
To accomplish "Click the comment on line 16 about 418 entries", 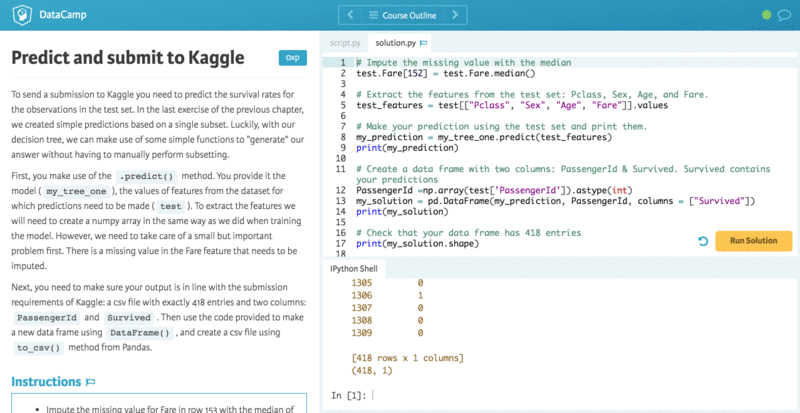I will (468, 233).
